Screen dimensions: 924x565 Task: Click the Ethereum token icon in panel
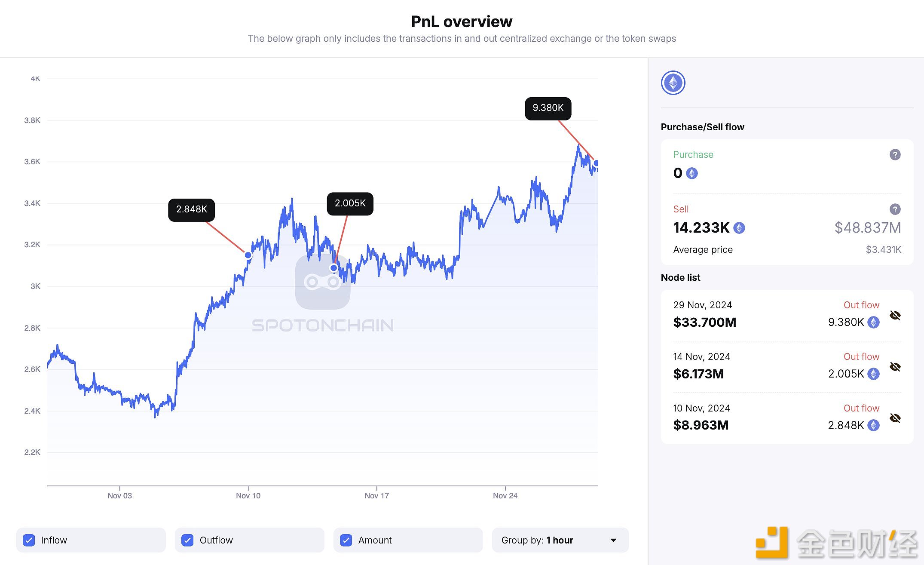point(674,83)
